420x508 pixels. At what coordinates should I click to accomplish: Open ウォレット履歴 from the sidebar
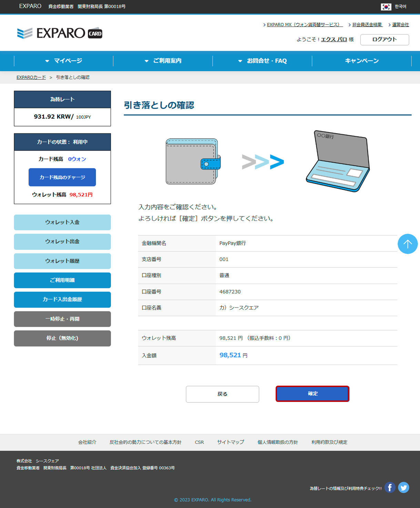point(62,261)
